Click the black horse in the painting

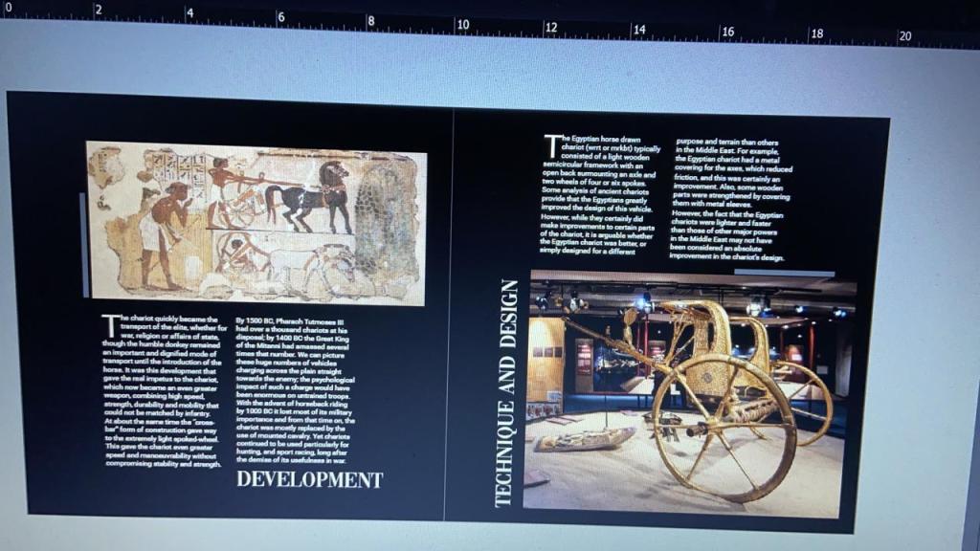[311, 196]
